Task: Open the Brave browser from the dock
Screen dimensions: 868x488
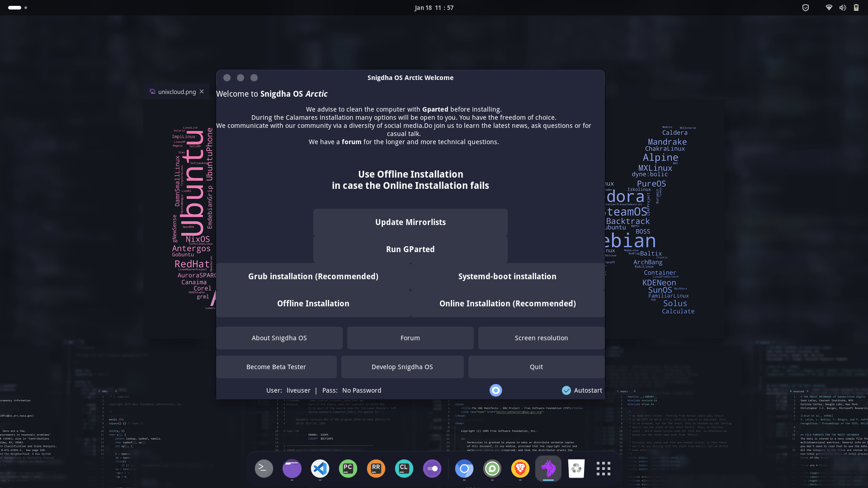Action: tap(520, 469)
